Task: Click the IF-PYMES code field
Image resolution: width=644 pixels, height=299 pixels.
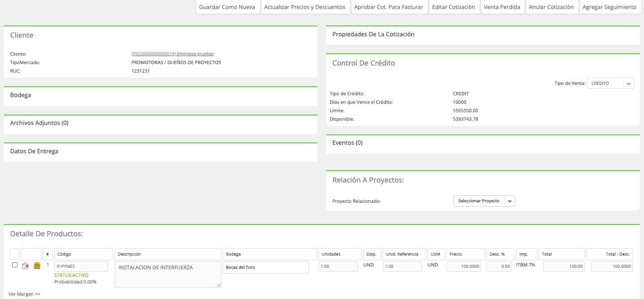Action: point(81,266)
